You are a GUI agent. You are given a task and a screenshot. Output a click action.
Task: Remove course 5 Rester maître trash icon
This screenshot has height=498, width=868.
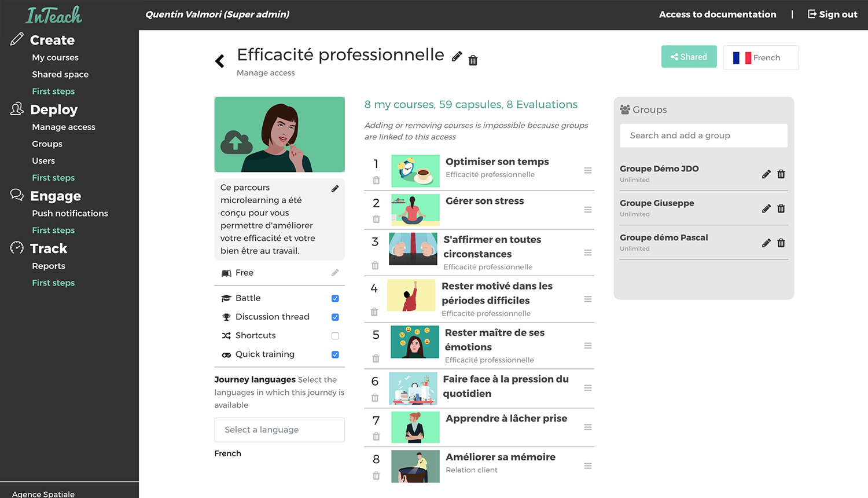(376, 358)
